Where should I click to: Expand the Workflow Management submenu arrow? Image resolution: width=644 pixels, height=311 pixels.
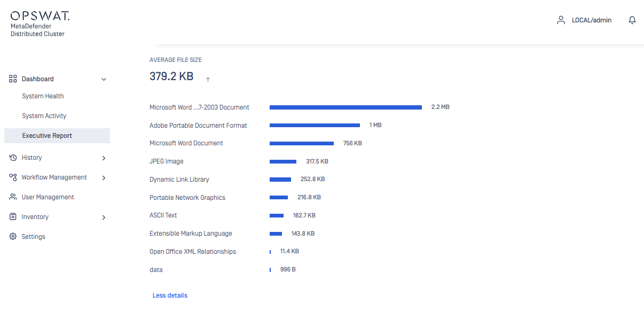(104, 178)
